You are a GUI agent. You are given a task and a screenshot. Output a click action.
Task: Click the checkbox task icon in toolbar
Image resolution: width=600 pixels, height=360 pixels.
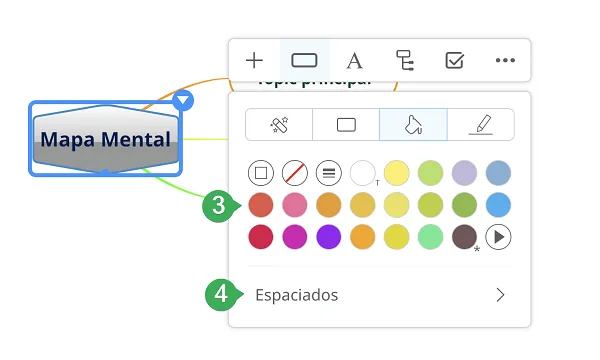(x=455, y=60)
